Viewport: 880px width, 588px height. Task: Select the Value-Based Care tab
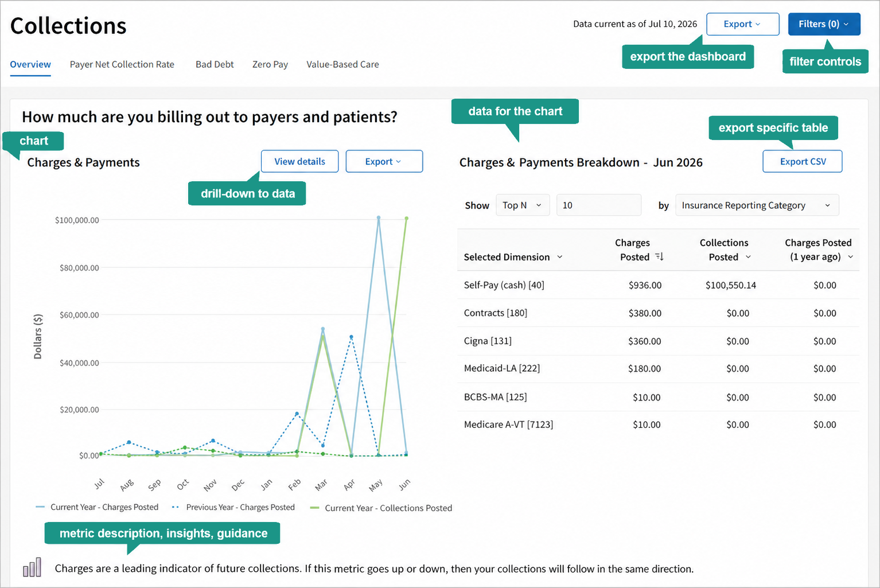click(x=342, y=64)
